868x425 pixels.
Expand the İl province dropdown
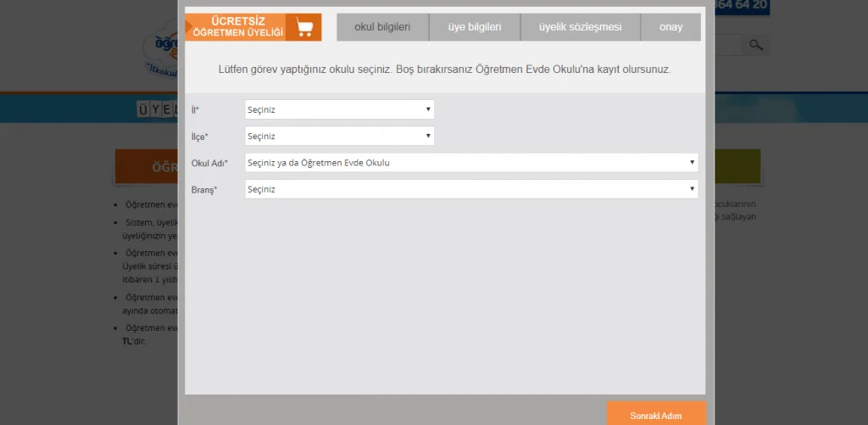pyautogui.click(x=339, y=109)
